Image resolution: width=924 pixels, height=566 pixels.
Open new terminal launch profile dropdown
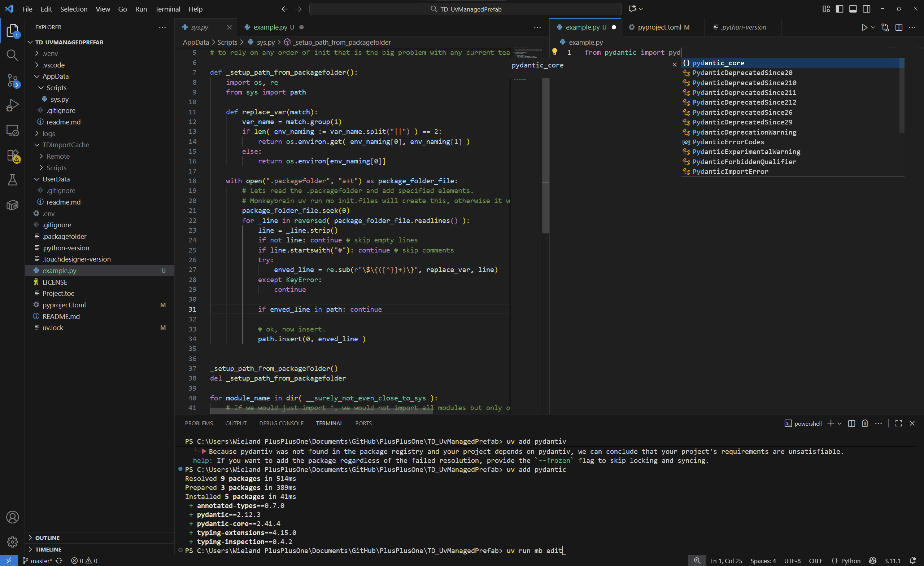point(840,423)
